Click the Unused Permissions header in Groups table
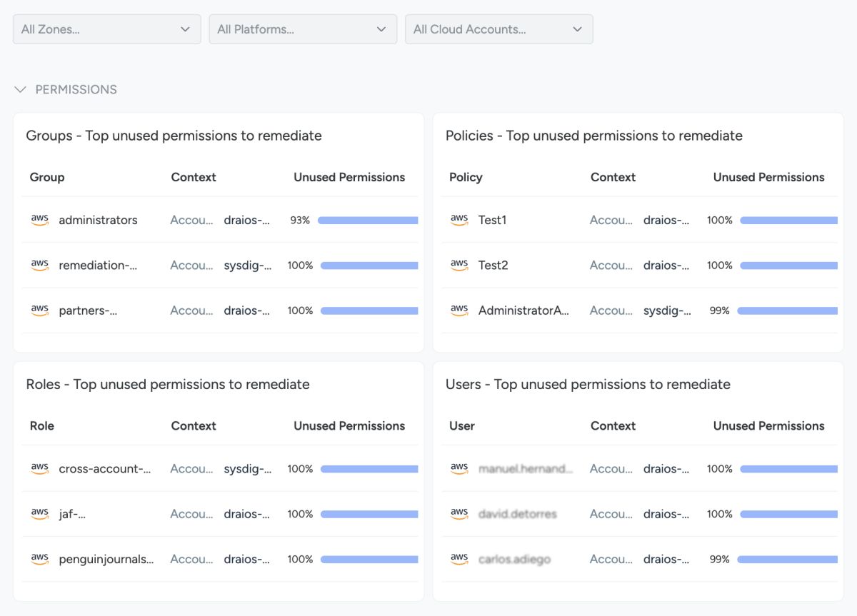The image size is (857, 616). [x=349, y=177]
